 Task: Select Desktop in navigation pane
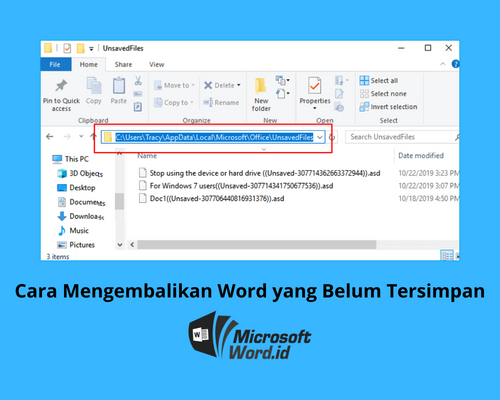point(76,188)
